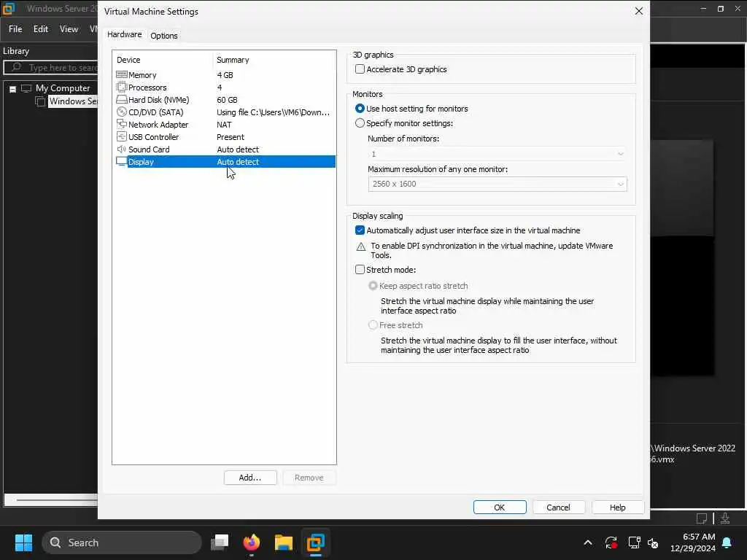Select the Network Adapter icon
The height and width of the screenshot is (560, 747).
[x=122, y=124]
